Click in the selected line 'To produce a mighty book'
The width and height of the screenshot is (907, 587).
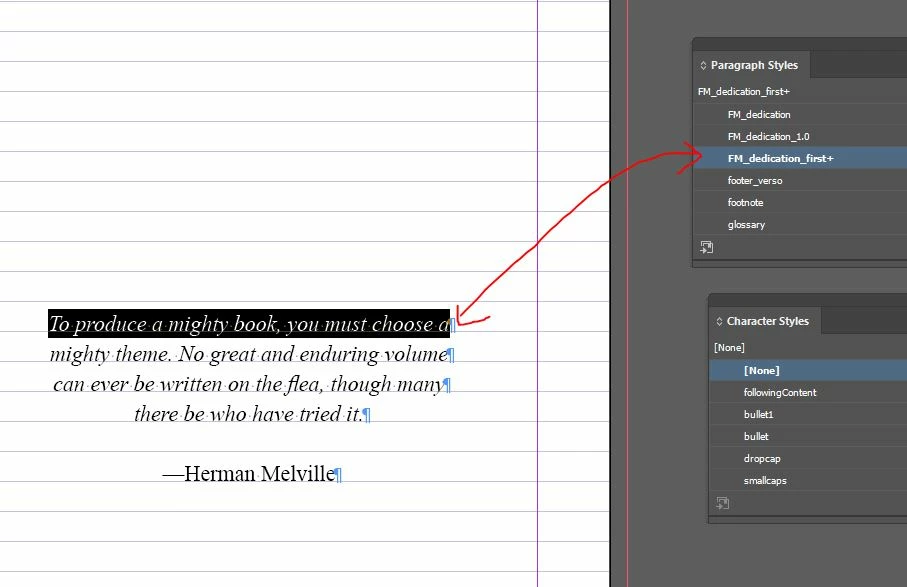tap(249, 324)
